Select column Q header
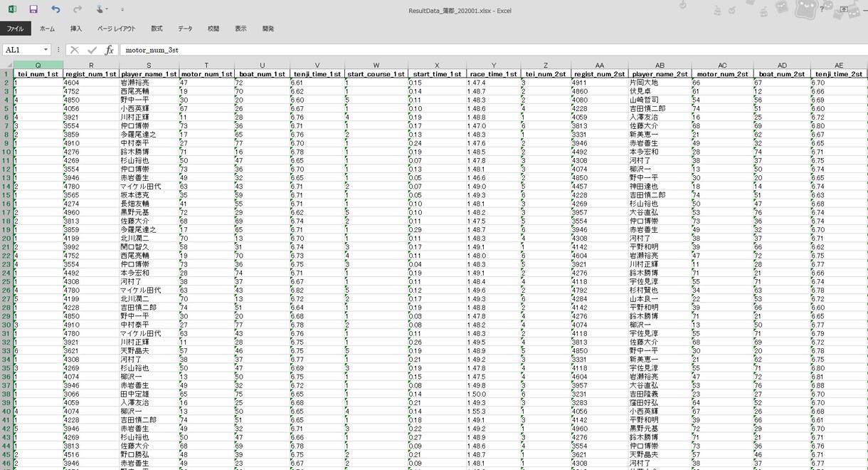This screenshot has width=868, height=470. (38, 66)
